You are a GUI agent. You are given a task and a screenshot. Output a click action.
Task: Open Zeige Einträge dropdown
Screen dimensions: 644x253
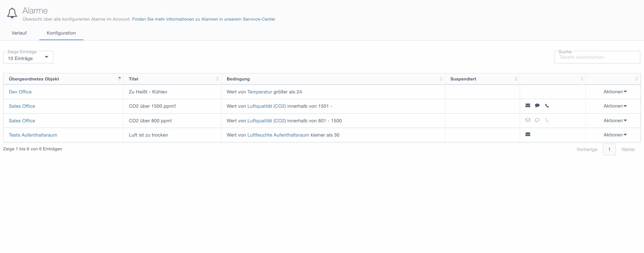pos(28,57)
